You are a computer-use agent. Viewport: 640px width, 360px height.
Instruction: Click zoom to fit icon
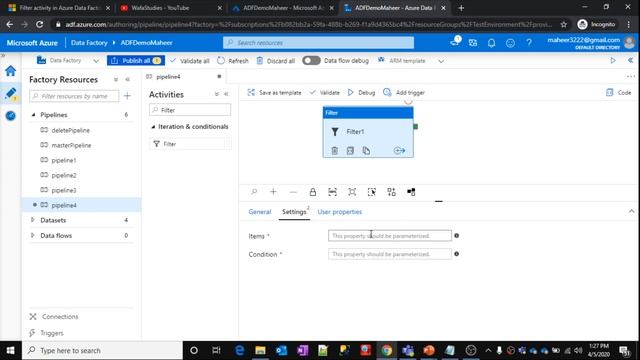(333, 192)
